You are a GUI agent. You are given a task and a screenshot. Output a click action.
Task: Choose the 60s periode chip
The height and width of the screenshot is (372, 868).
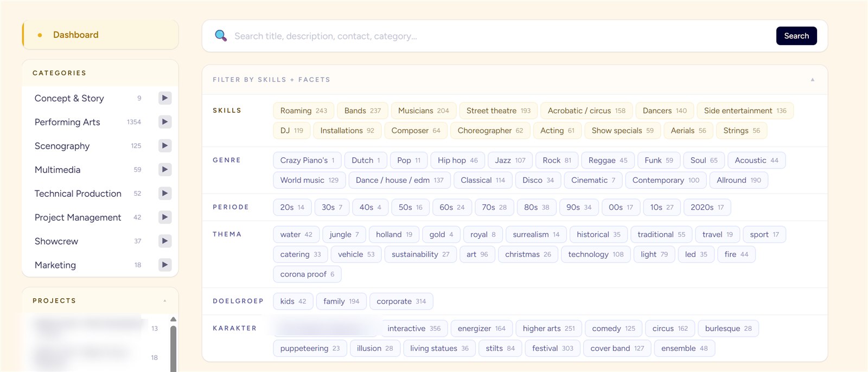click(x=452, y=208)
